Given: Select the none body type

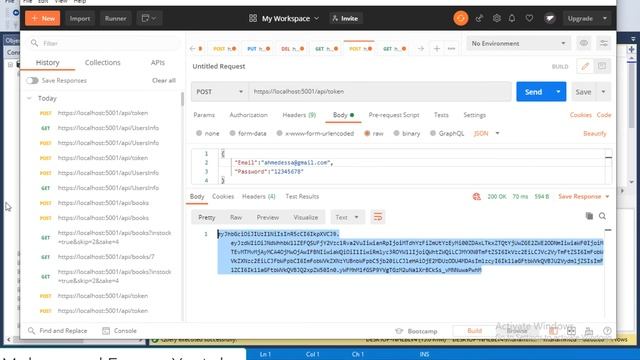Looking at the screenshot, I should 207,133.
